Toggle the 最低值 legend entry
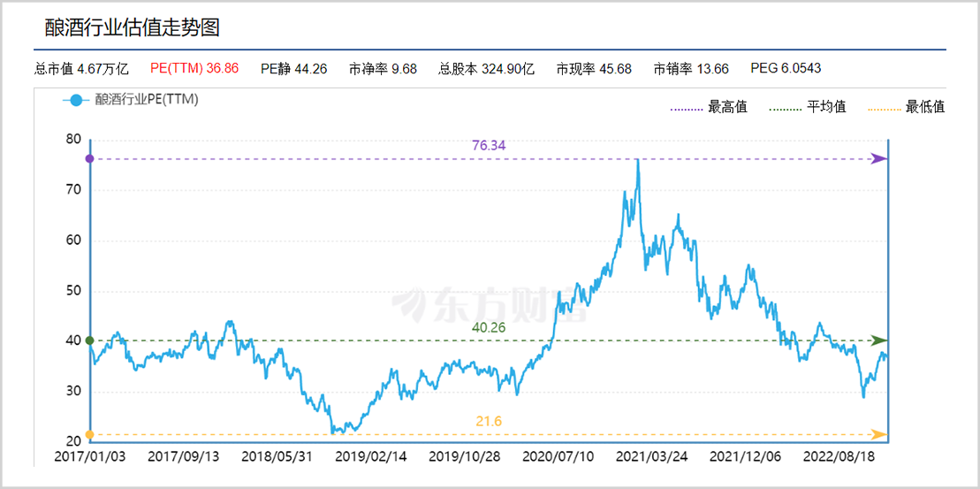Viewport: 980px width, 489px height. click(x=907, y=107)
